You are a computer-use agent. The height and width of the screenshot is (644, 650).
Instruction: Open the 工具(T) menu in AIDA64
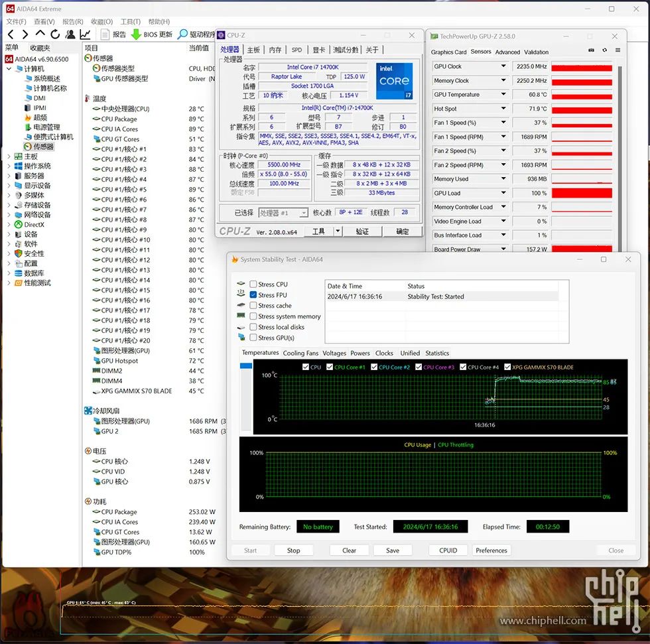[x=130, y=21]
